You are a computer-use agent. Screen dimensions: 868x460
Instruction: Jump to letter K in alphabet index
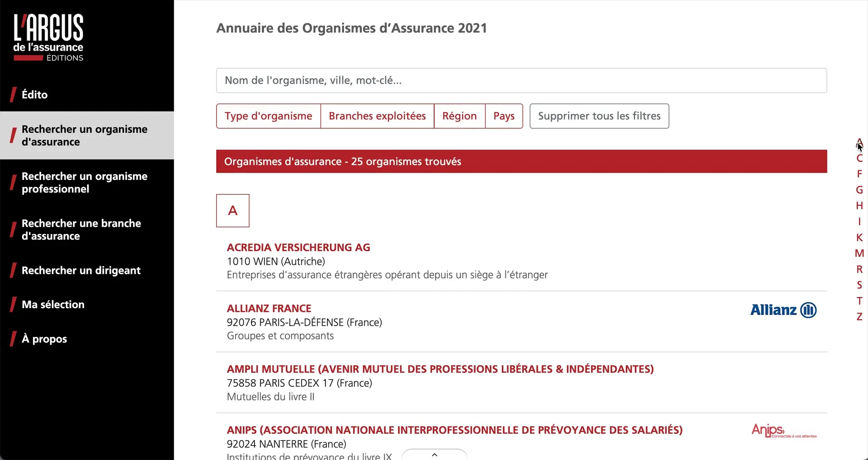click(859, 237)
